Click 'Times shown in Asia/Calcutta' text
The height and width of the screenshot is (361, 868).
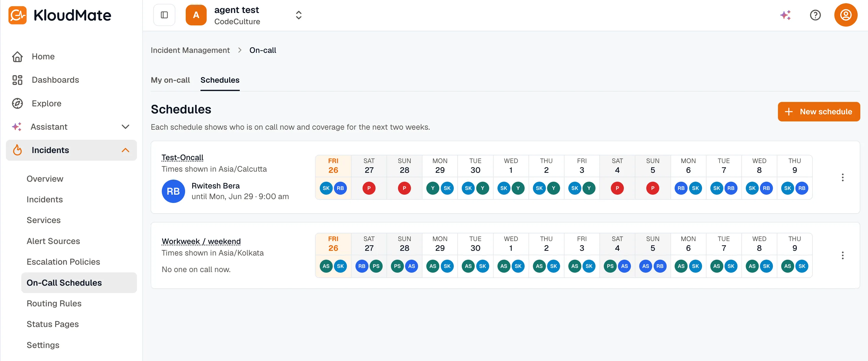click(214, 169)
